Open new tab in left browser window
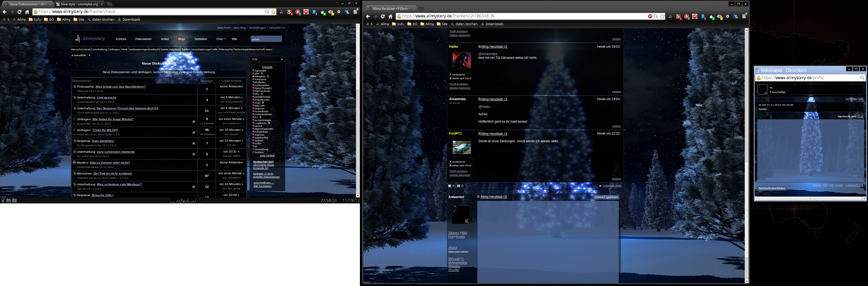Viewport: 868px width, 286px height. 110,4
